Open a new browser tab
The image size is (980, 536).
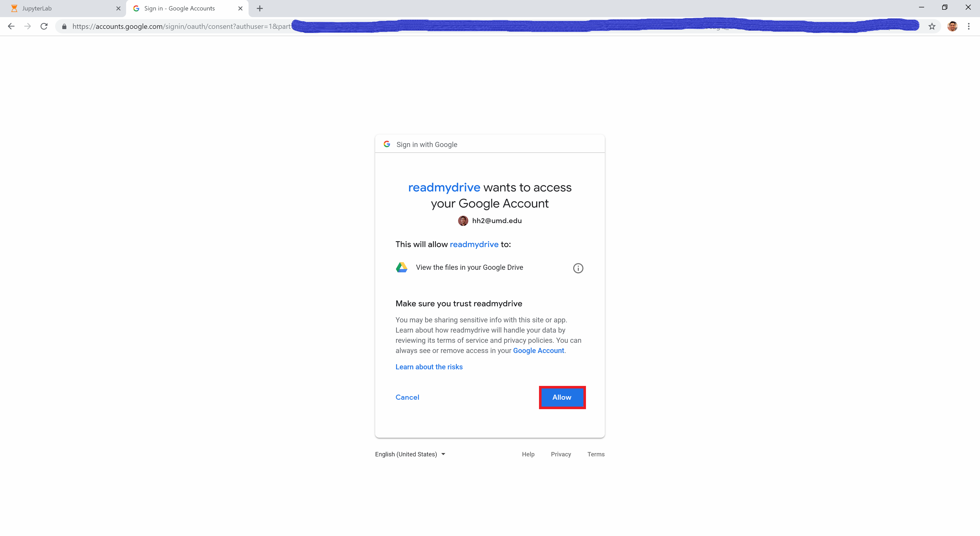[260, 8]
